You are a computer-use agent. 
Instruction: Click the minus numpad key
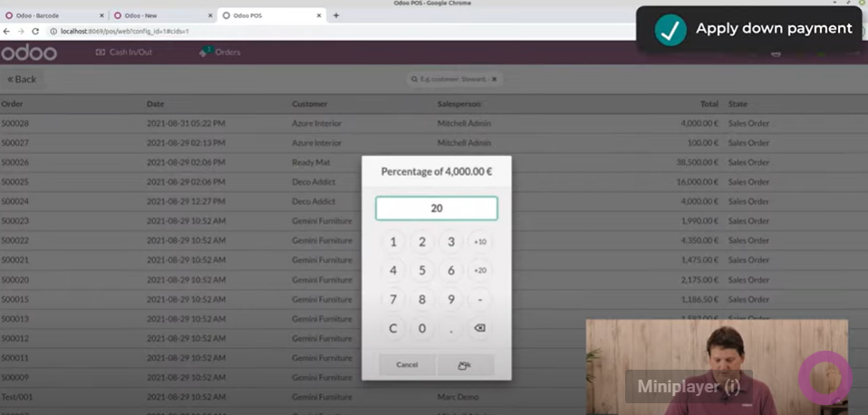click(480, 299)
